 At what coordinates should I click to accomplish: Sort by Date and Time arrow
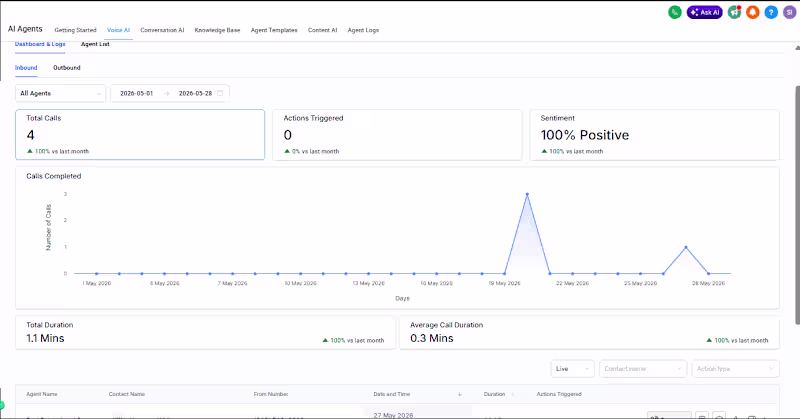[x=460, y=394]
